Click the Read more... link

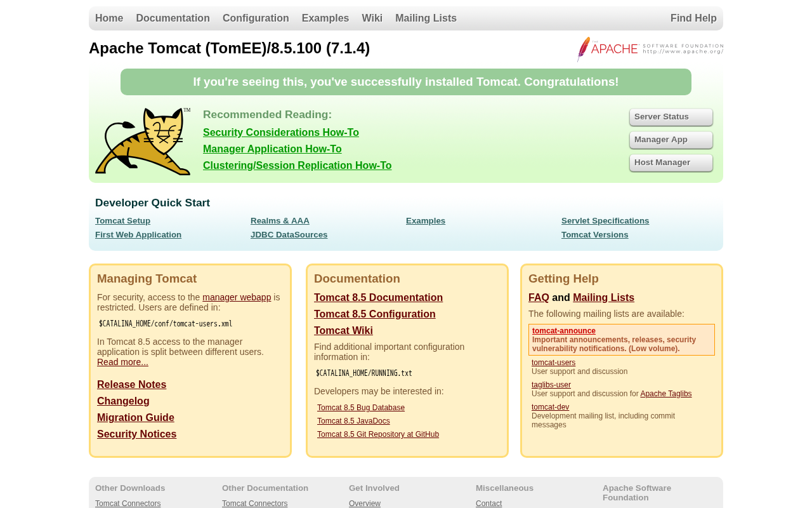[122, 362]
